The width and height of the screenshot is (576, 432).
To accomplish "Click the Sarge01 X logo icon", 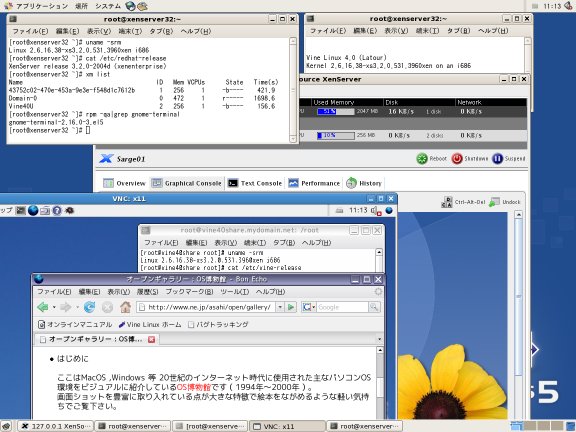I will click(x=106, y=159).
